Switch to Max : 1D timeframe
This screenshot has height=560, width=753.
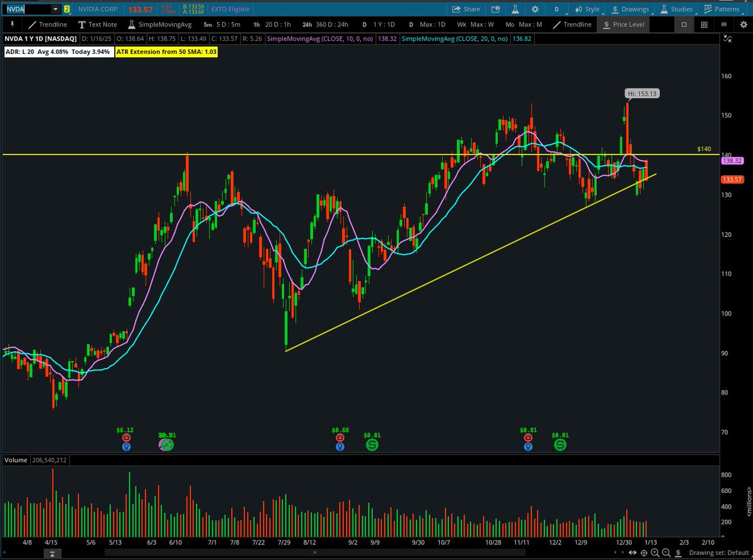tap(428, 25)
